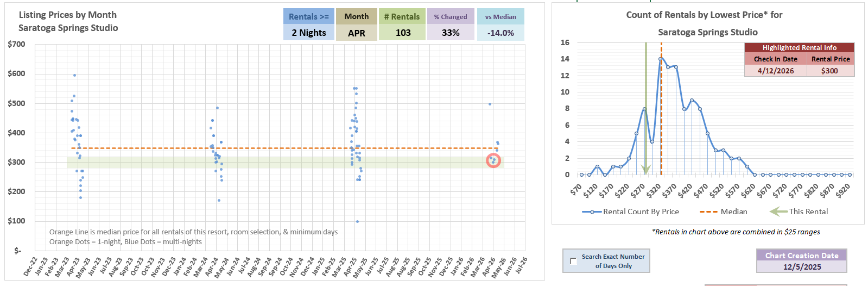Select the 4/12/2026 check in date cell
Viewport: 868px width, 286px height.
(x=775, y=71)
